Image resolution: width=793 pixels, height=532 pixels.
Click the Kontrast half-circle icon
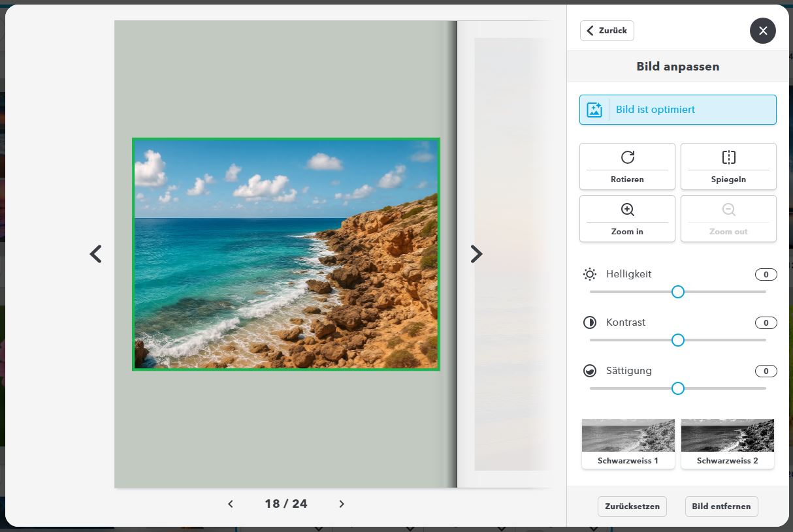point(590,322)
